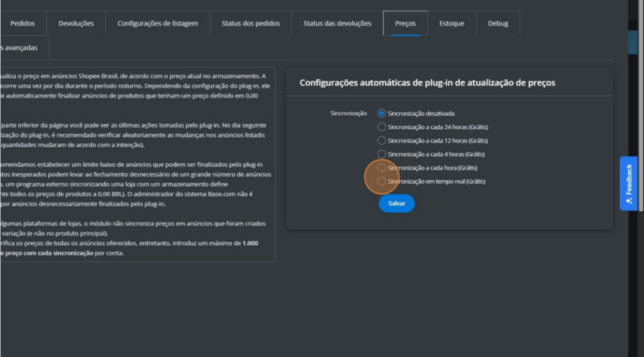Open Configurações de listagem tab
Screen dimensions: 644x357
pyautogui.click(x=157, y=24)
